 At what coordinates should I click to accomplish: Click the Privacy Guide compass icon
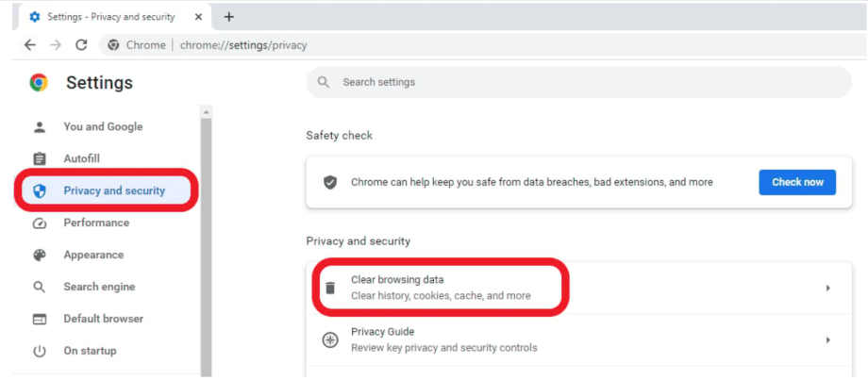330,340
